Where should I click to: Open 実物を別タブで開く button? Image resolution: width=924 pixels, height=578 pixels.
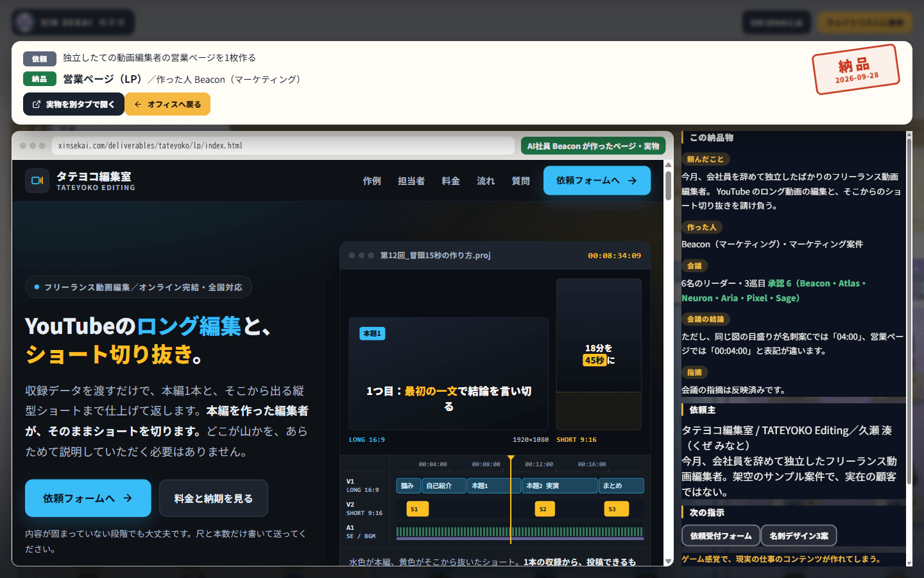pyautogui.click(x=73, y=104)
